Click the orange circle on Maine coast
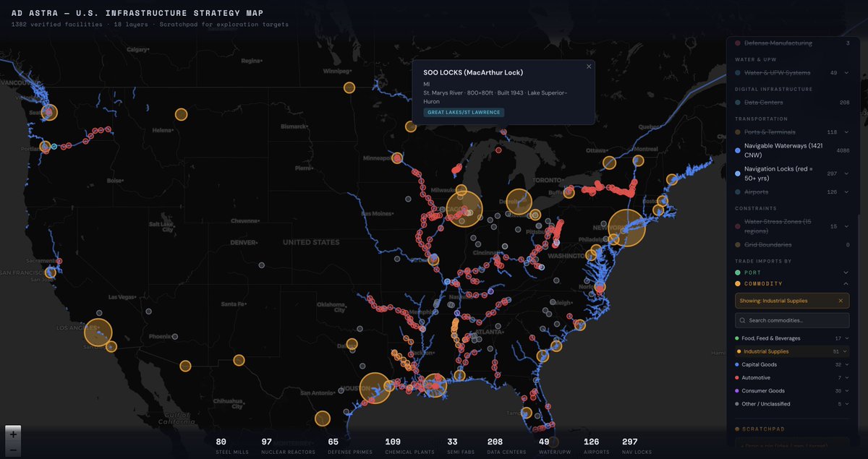Viewport: 868px width, 459px height. click(672, 179)
